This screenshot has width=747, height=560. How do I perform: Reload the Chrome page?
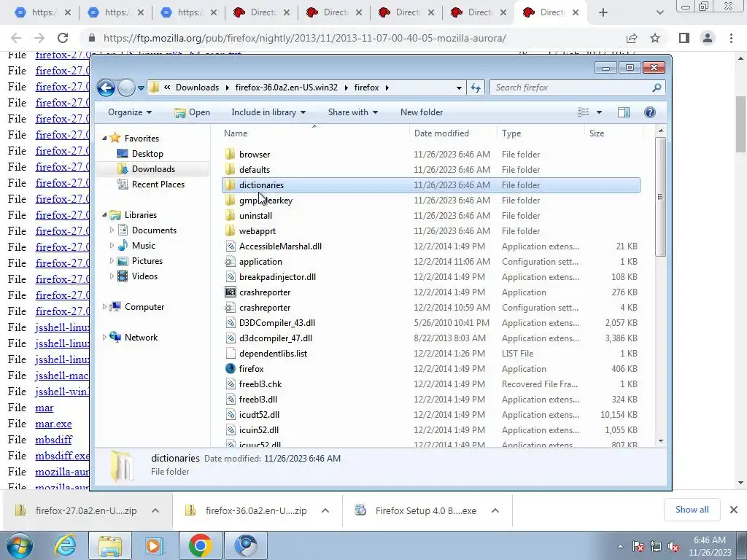coord(63,38)
